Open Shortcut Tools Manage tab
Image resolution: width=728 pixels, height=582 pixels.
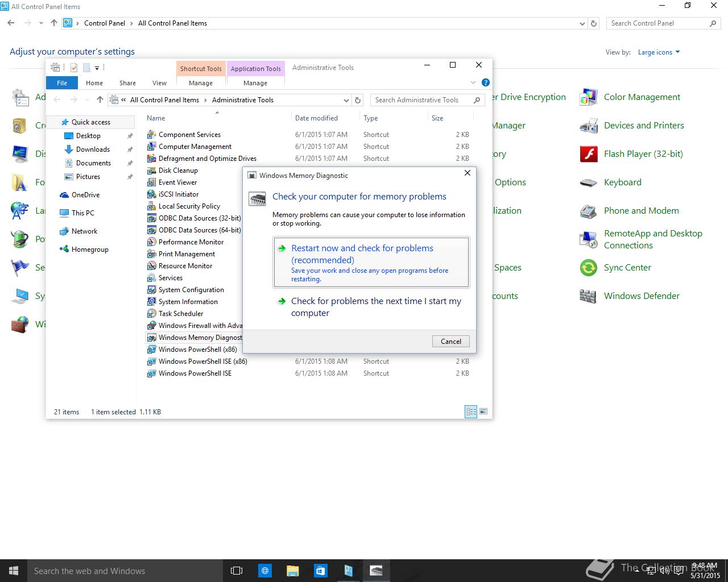201,83
